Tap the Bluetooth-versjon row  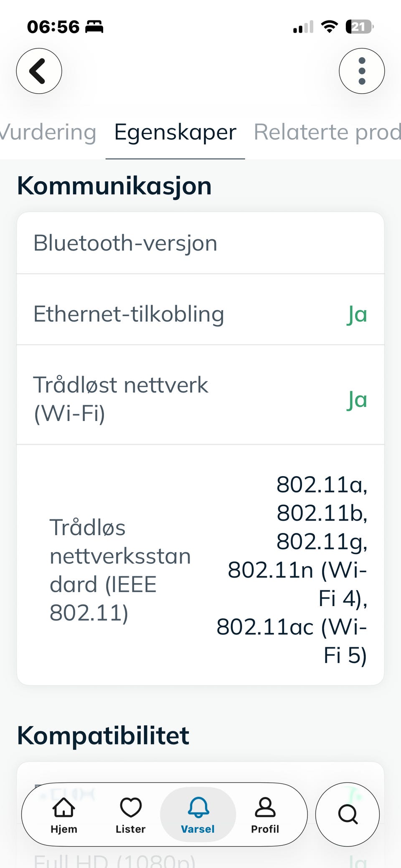pyautogui.click(x=200, y=243)
